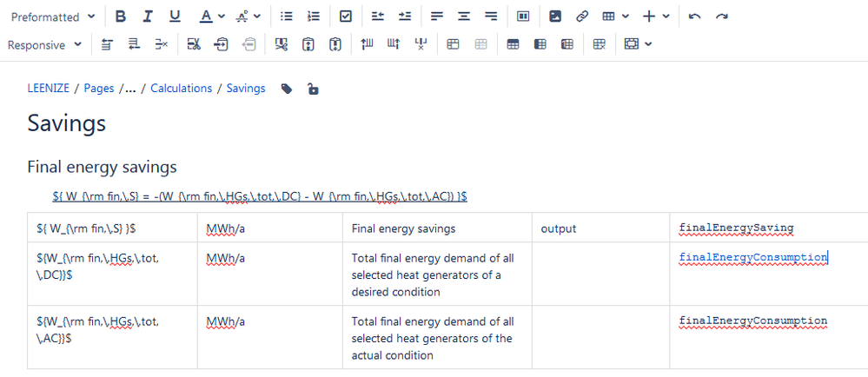Copy the current table row
Viewport: 868px width, 377px height.
coord(222,45)
